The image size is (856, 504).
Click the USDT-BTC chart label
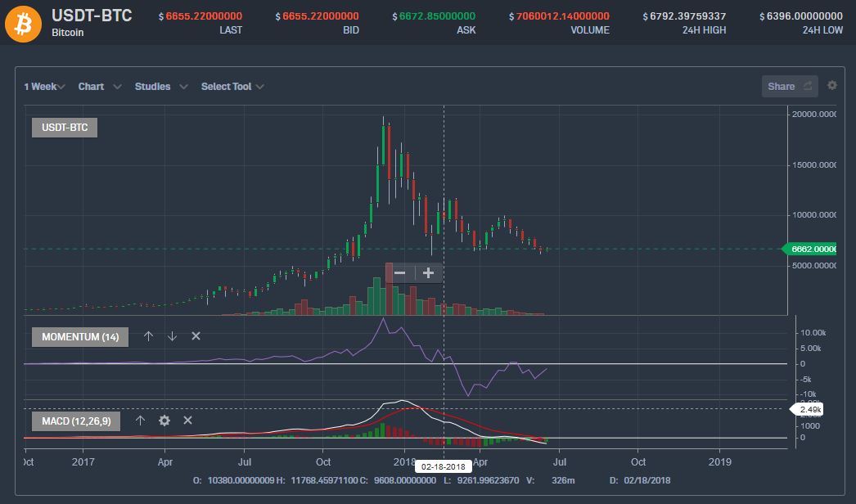tap(65, 128)
